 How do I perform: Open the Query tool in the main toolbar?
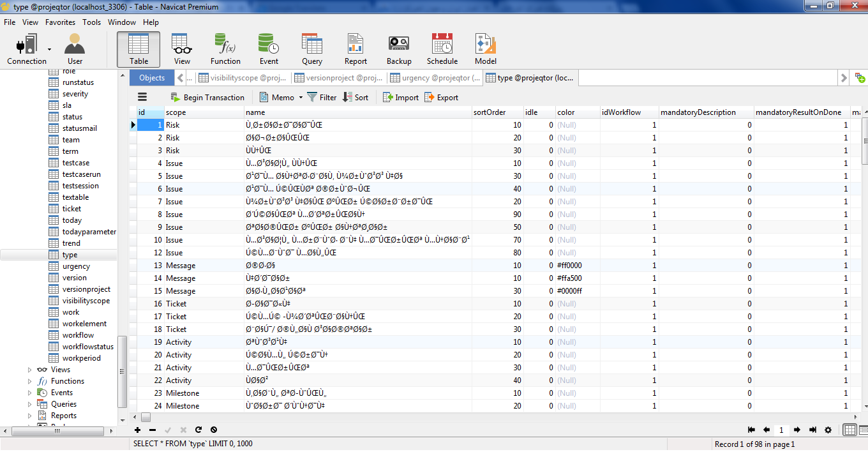tap(311, 50)
